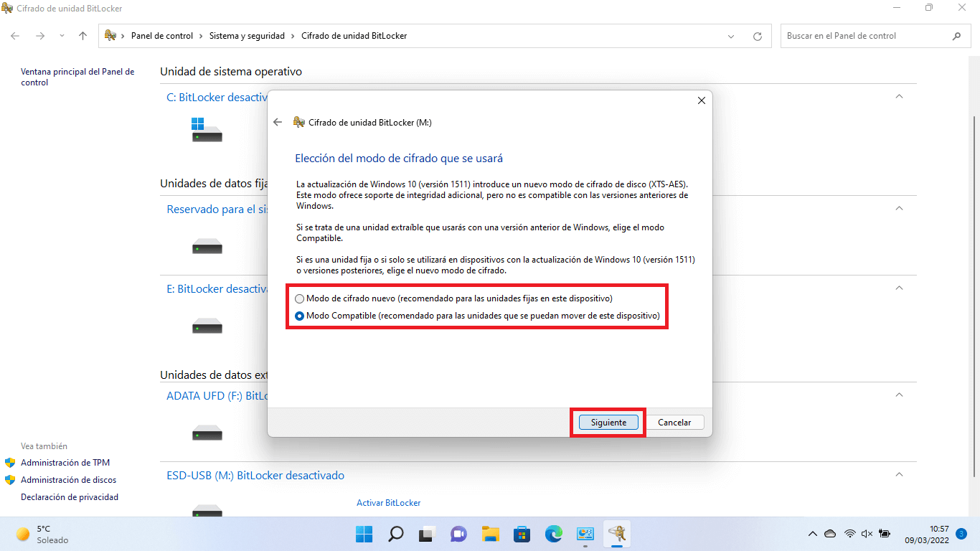This screenshot has height=551, width=980.
Task: Open Ventana principal del Panel de control
Action: coord(77,77)
